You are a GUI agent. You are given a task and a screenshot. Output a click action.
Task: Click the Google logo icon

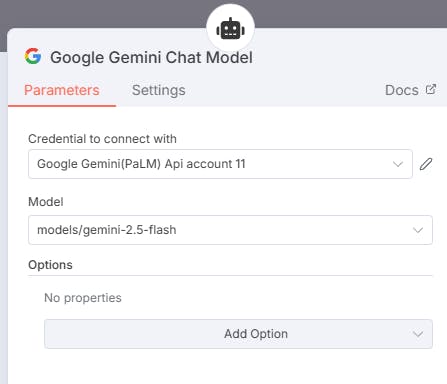click(33, 56)
